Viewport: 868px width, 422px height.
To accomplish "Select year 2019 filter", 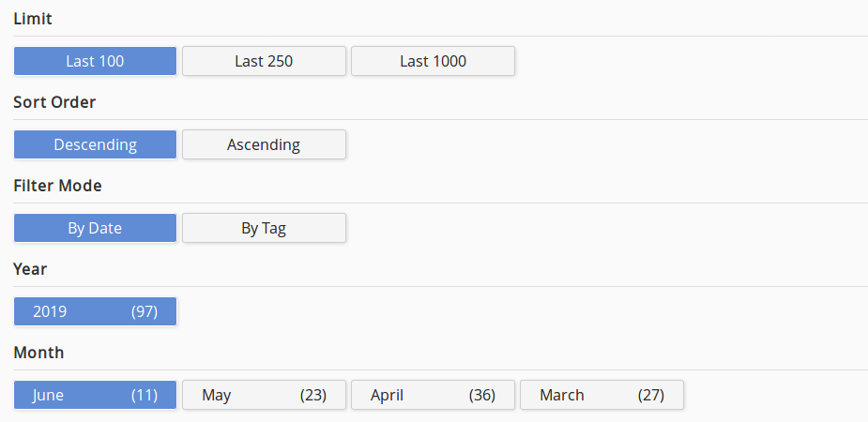I will tap(95, 311).
